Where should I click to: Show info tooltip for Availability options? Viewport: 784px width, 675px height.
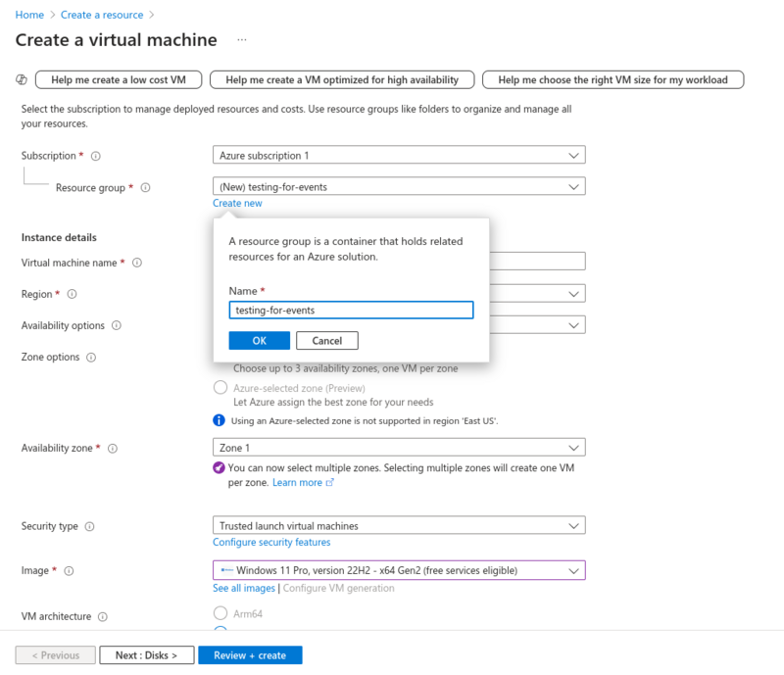[x=117, y=325]
